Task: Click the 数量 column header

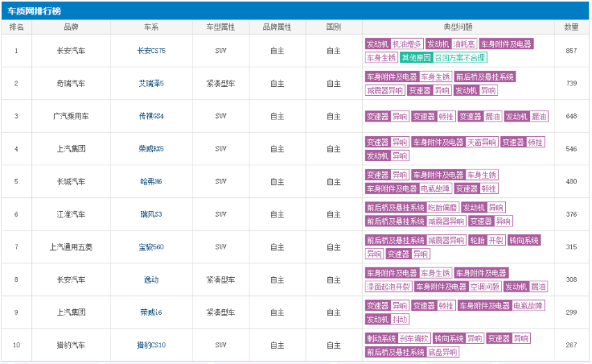Action: tap(571, 27)
